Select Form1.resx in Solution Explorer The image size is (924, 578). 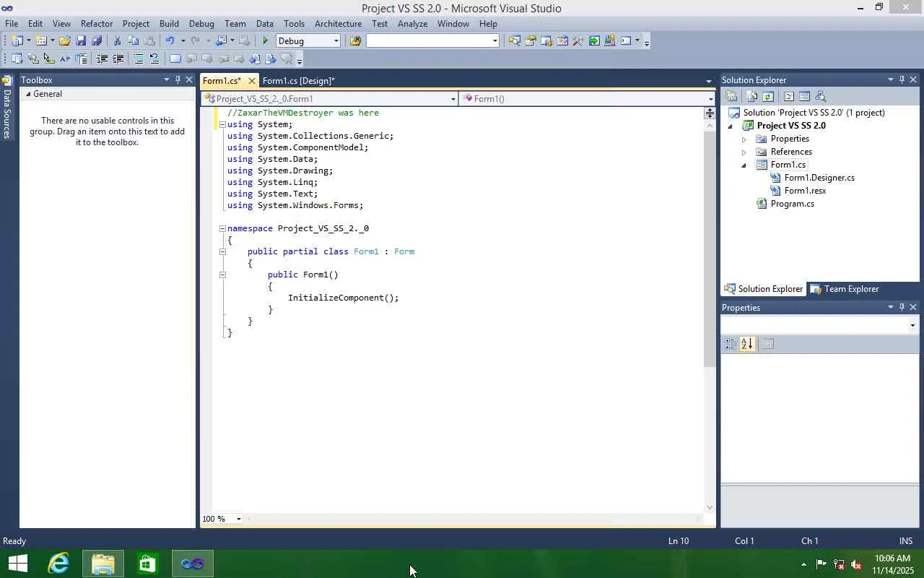(805, 191)
